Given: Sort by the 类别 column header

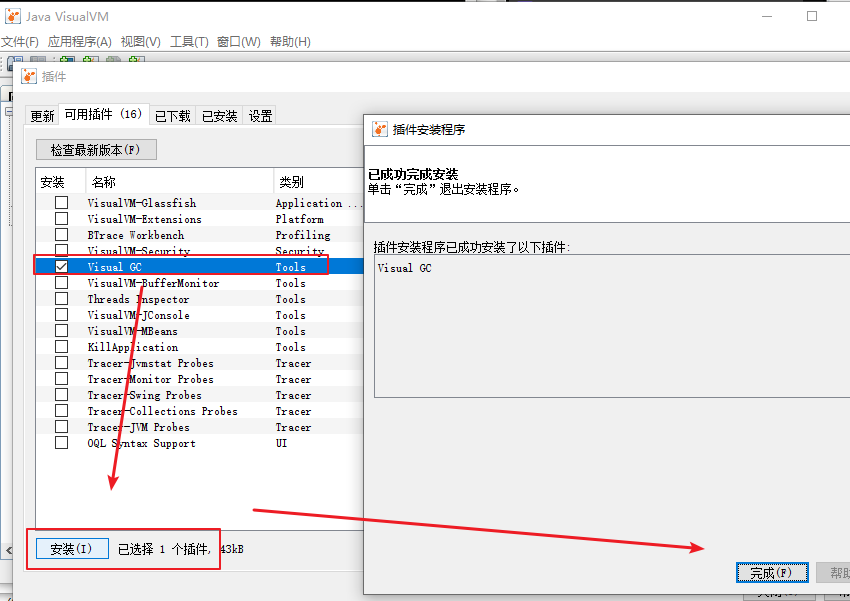Looking at the screenshot, I should coord(319,182).
